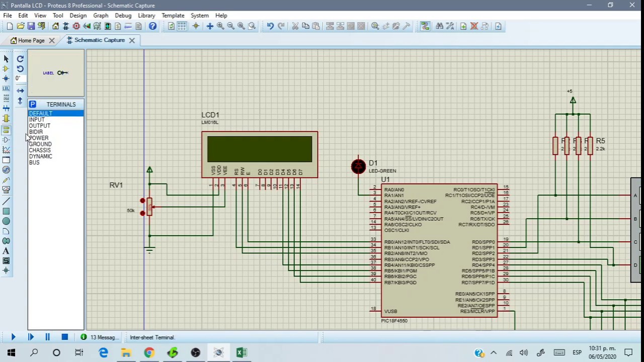Click the D1 LED-GREEN component
Image resolution: width=644 pixels, height=362 pixels.
pos(358,166)
